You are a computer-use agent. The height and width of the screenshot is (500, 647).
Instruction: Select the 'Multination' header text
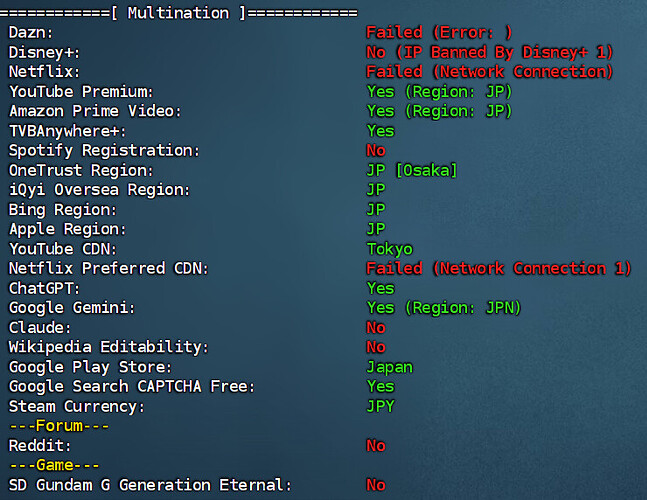(178, 13)
